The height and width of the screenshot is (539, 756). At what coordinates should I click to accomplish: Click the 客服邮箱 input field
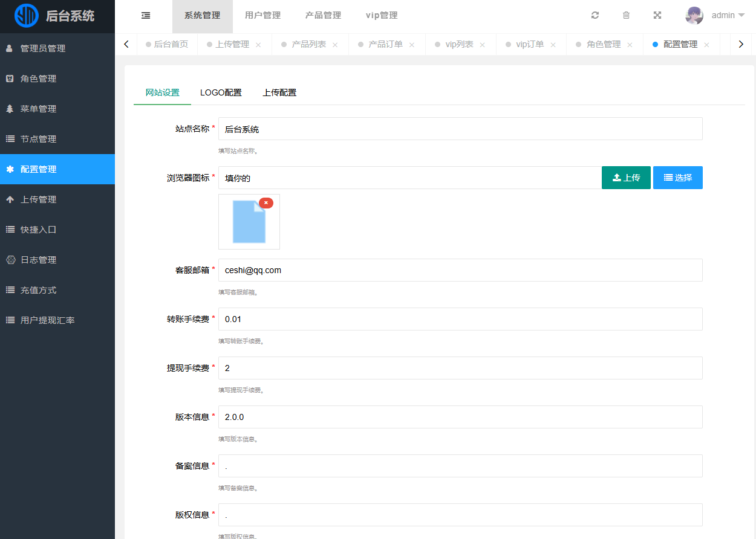click(460, 270)
